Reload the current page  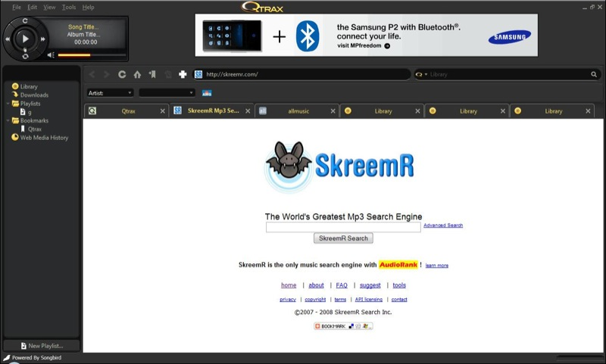tap(122, 74)
